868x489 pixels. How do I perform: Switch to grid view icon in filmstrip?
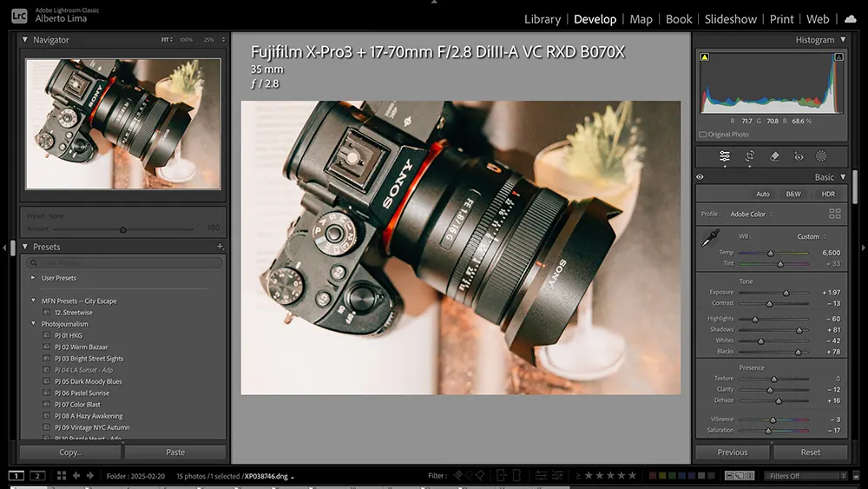point(62,476)
